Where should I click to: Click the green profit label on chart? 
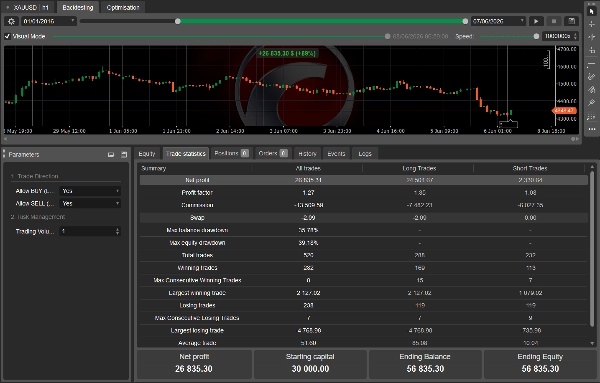coord(287,54)
